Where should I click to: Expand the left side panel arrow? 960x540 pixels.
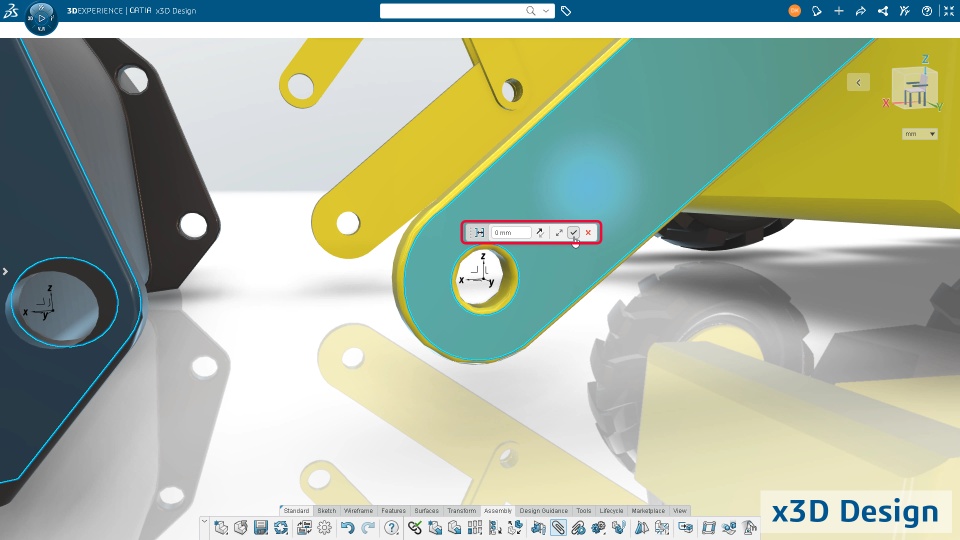click(5, 271)
